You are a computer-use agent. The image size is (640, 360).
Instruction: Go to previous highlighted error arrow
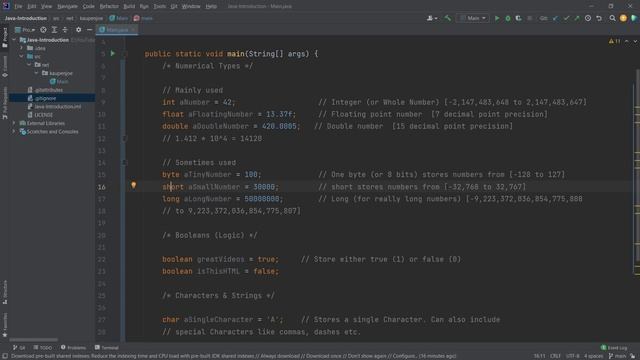(627, 41)
